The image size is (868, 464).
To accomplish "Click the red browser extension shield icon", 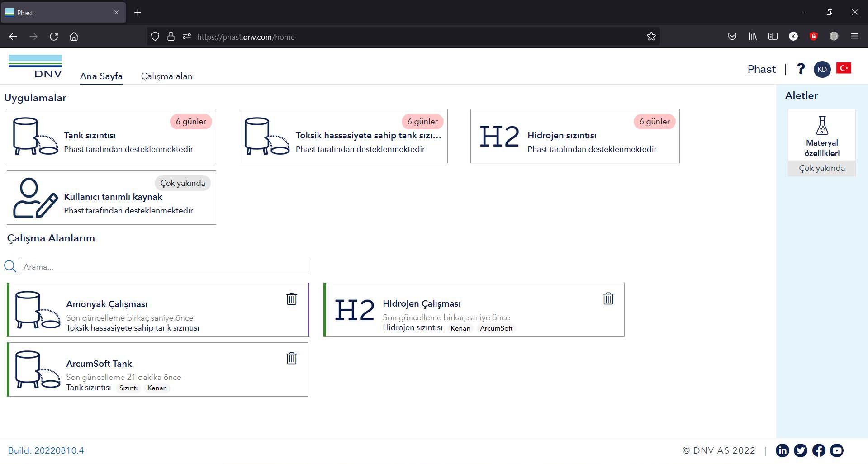I will tap(814, 37).
